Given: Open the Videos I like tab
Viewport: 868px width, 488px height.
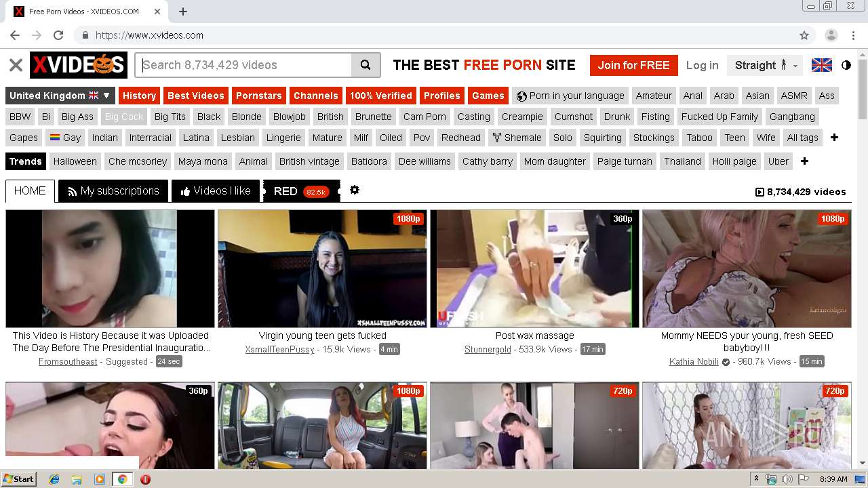Looking at the screenshot, I should [x=216, y=191].
